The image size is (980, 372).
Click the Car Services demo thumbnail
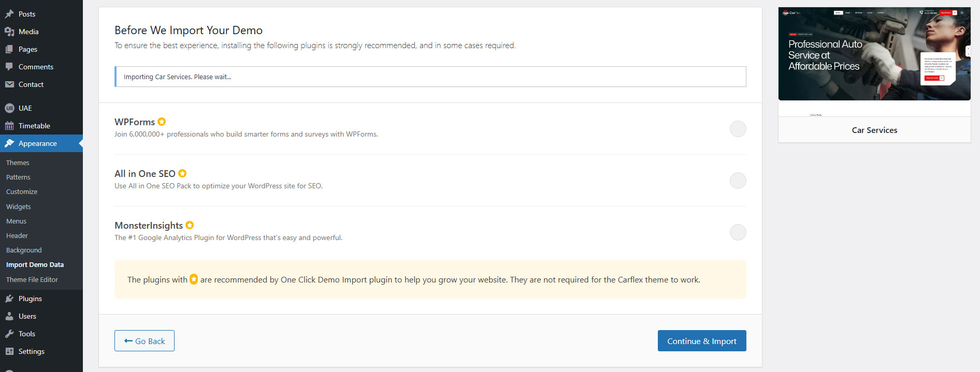874,54
